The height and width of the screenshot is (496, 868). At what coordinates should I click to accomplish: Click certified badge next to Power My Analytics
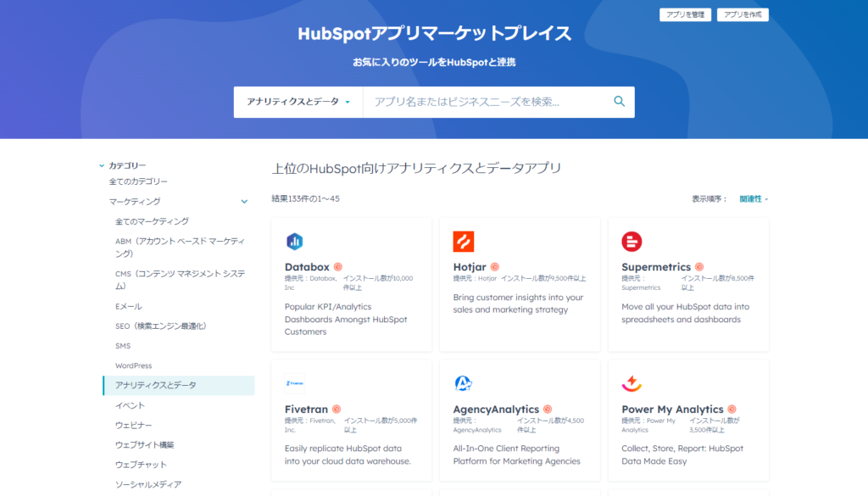tap(732, 409)
